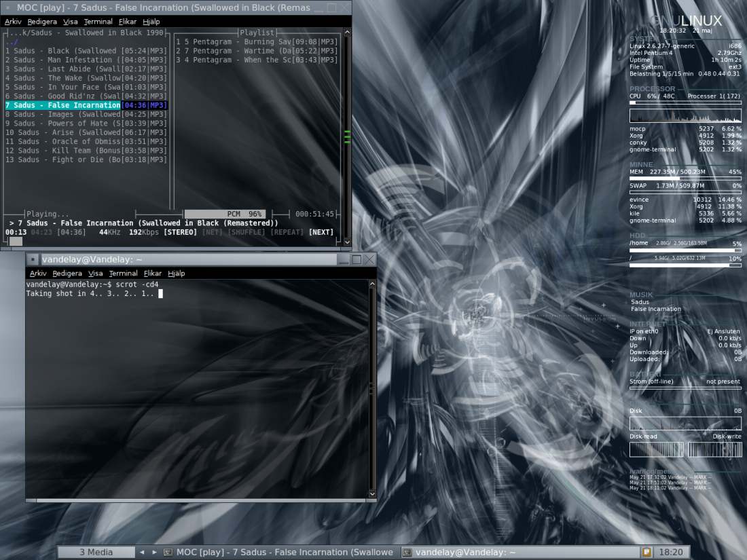
Task: Click highlighted track 7 Sadus - False Incarnation
Action: (x=86, y=105)
